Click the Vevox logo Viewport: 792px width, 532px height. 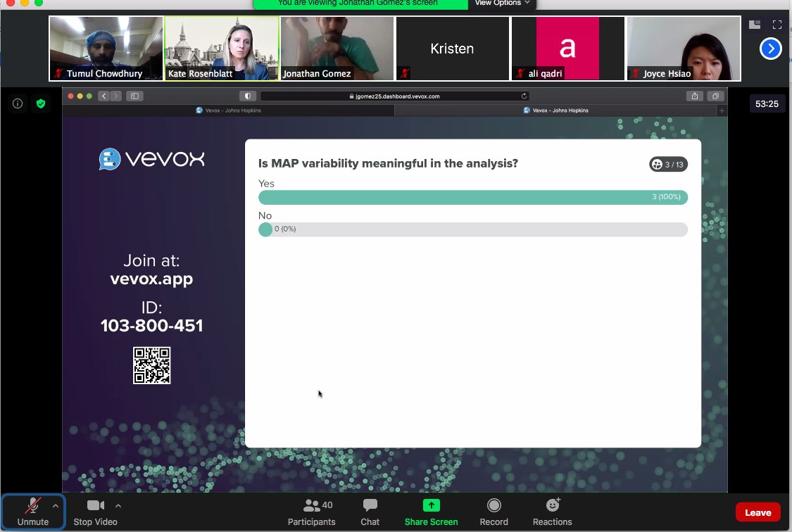(151, 159)
